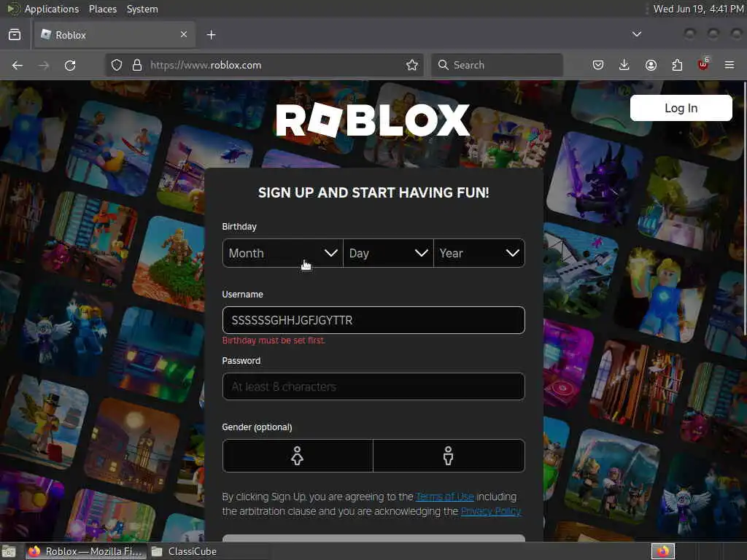This screenshot has height=560, width=747.
Task: Open the extensions puzzle icon
Action: click(677, 65)
